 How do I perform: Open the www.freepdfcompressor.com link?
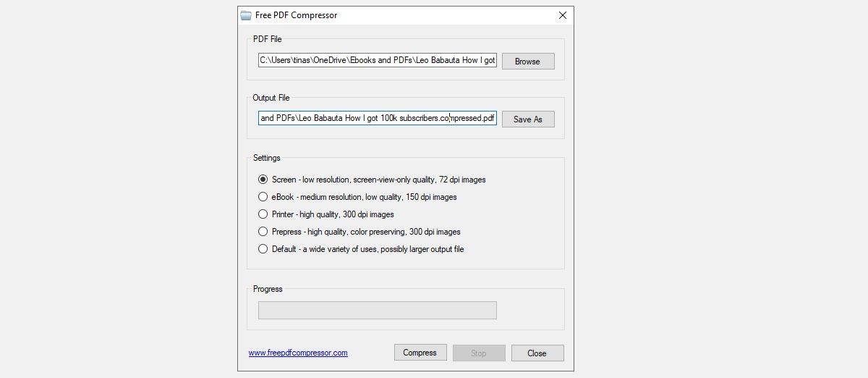(298, 353)
